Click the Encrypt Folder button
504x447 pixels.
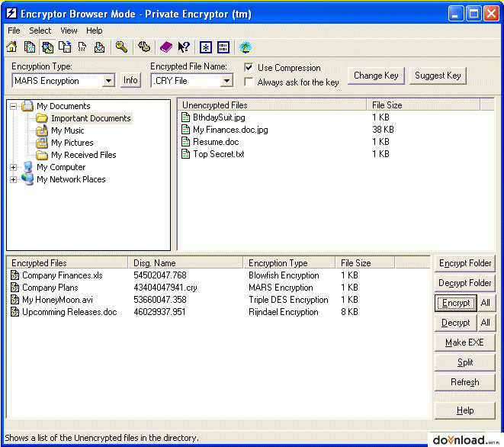click(x=465, y=263)
